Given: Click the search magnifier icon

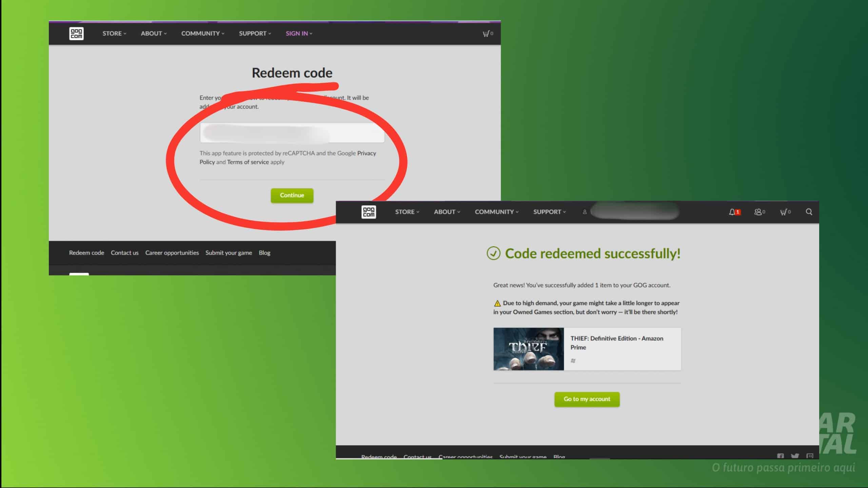Looking at the screenshot, I should coord(809,212).
